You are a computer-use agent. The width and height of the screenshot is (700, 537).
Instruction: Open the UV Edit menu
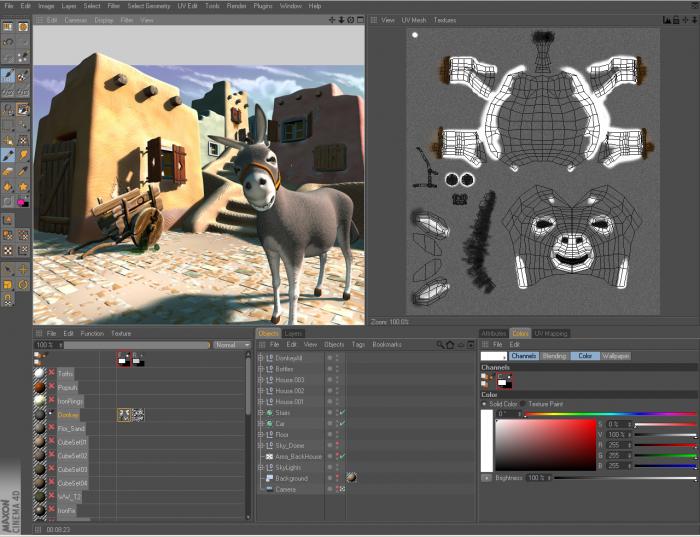pyautogui.click(x=187, y=6)
